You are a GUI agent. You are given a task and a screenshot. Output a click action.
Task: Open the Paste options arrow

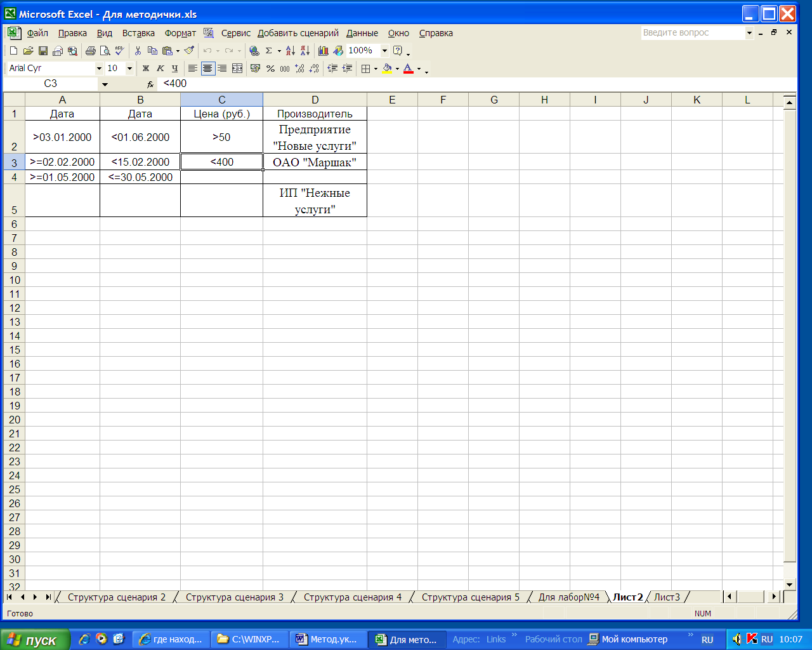(178, 51)
